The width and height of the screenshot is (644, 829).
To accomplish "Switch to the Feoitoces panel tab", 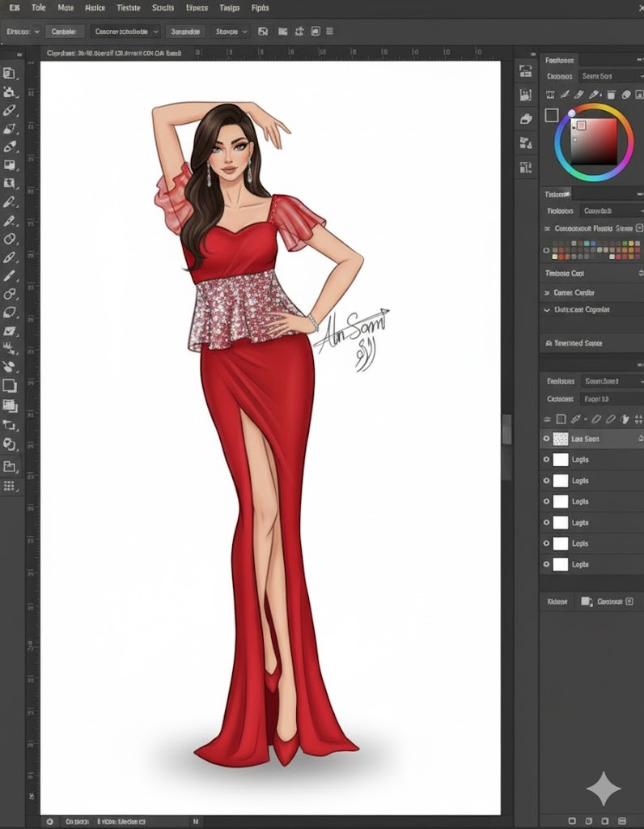I will 560,60.
